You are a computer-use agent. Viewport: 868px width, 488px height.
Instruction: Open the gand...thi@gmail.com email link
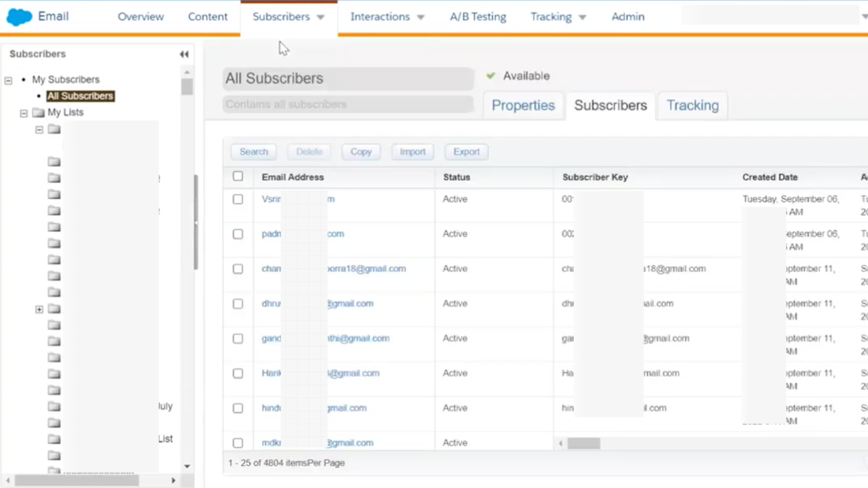325,338
